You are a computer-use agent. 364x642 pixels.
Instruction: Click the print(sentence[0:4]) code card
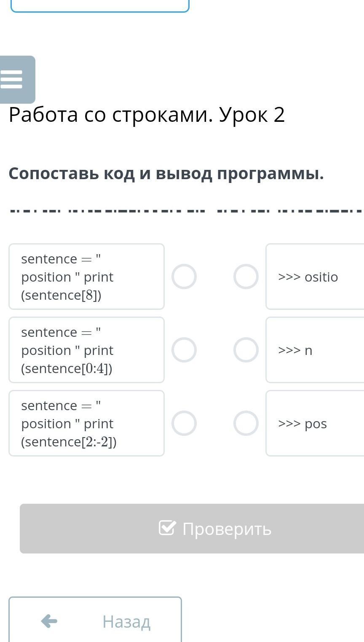86,350
